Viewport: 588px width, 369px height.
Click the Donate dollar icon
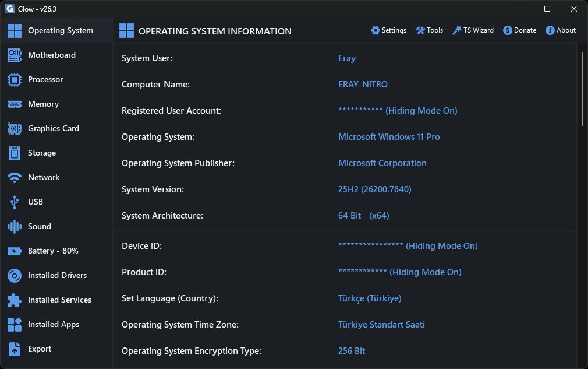click(508, 30)
